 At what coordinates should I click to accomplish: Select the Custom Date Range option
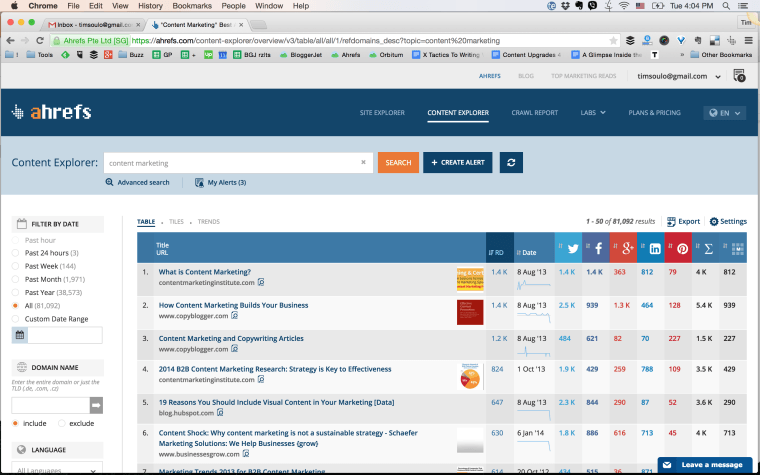(15, 319)
